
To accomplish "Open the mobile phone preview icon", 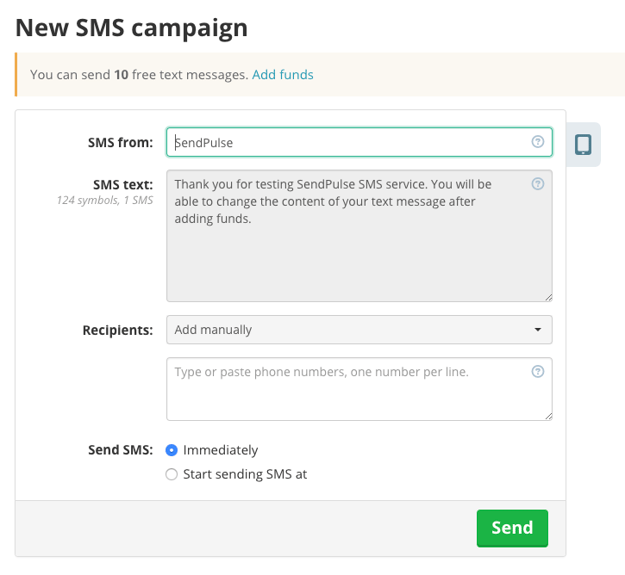I will [583, 145].
